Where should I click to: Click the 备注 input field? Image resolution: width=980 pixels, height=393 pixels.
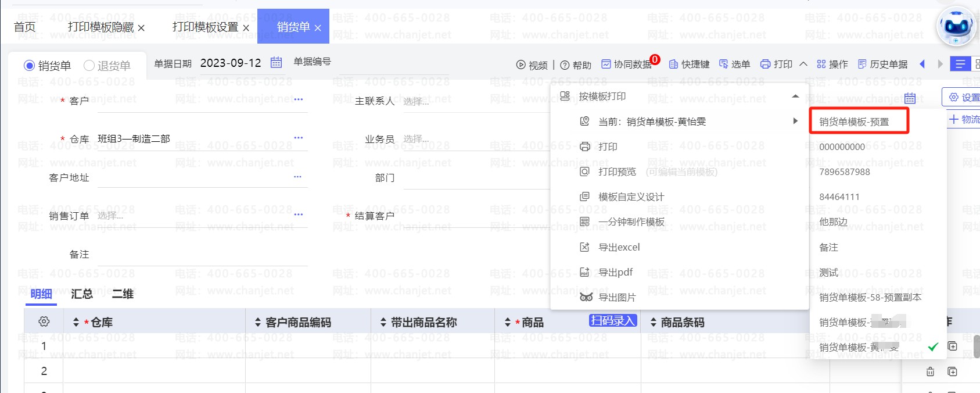click(203, 254)
